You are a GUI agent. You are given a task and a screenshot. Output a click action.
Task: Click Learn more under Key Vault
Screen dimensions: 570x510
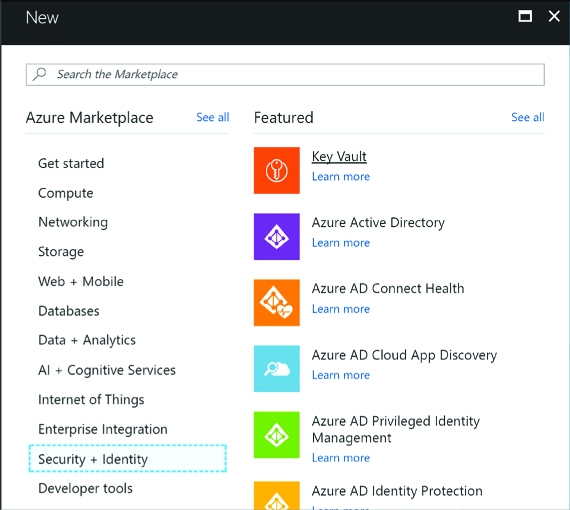point(341,177)
